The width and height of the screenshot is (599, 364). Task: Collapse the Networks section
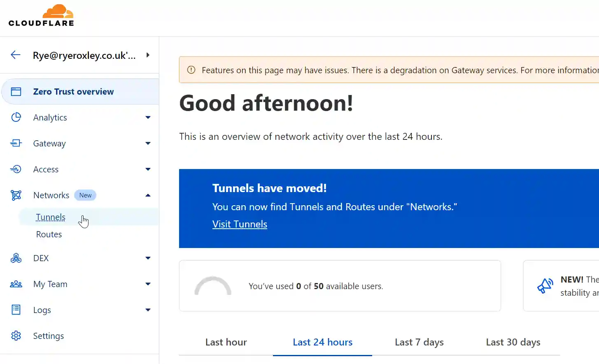(148, 195)
